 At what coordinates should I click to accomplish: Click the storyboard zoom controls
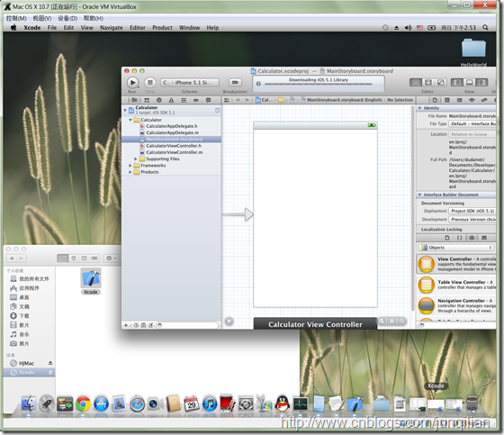click(x=391, y=321)
